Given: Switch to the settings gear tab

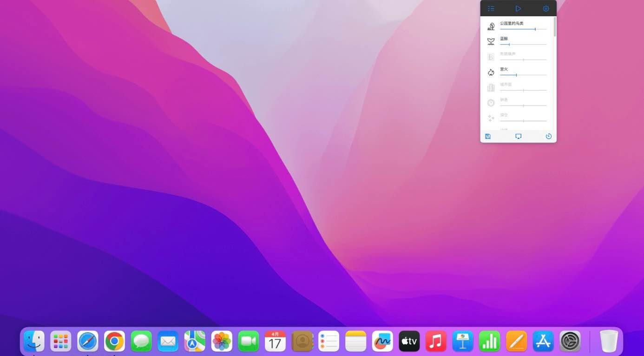Looking at the screenshot, I should tap(545, 8).
